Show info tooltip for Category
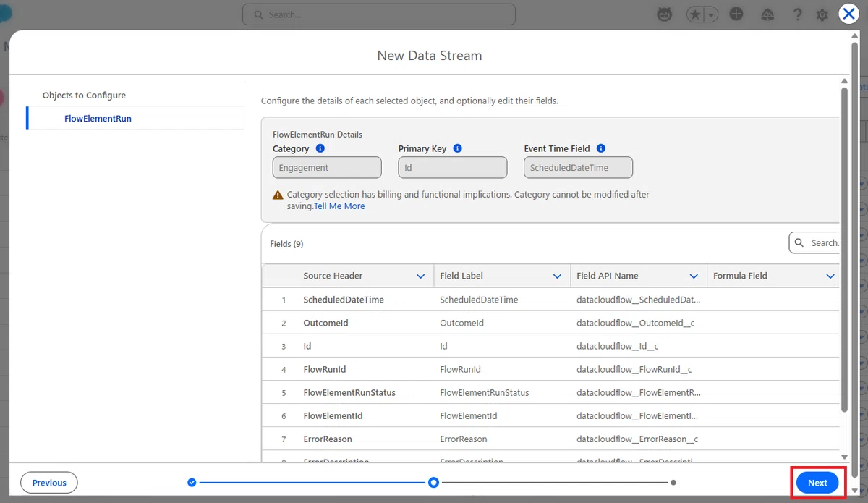The image size is (868, 503). (320, 148)
